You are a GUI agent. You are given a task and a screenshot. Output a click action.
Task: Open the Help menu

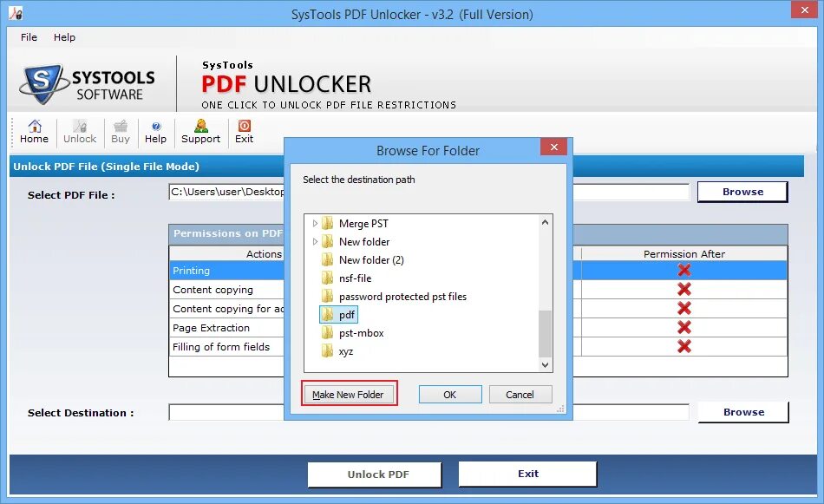point(65,37)
